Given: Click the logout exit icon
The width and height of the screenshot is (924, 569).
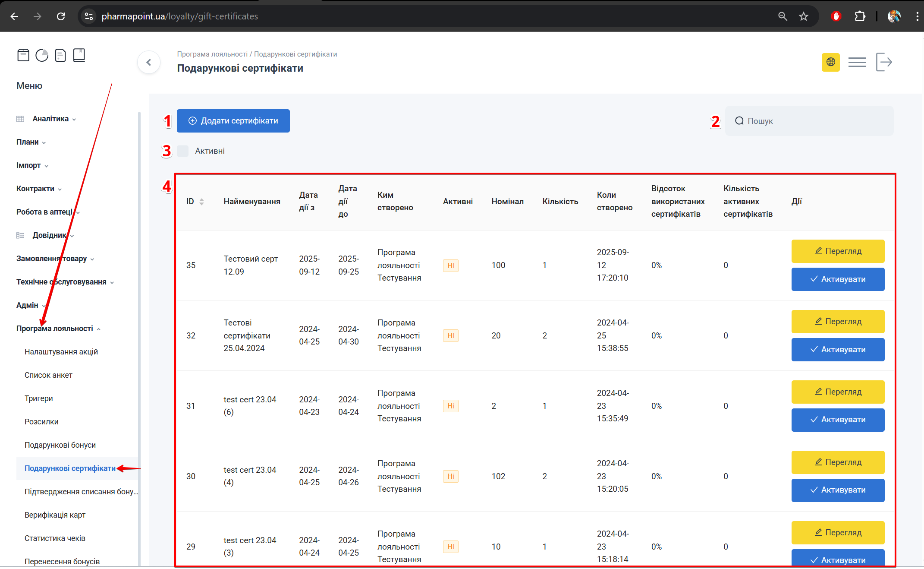Looking at the screenshot, I should pyautogui.click(x=883, y=62).
